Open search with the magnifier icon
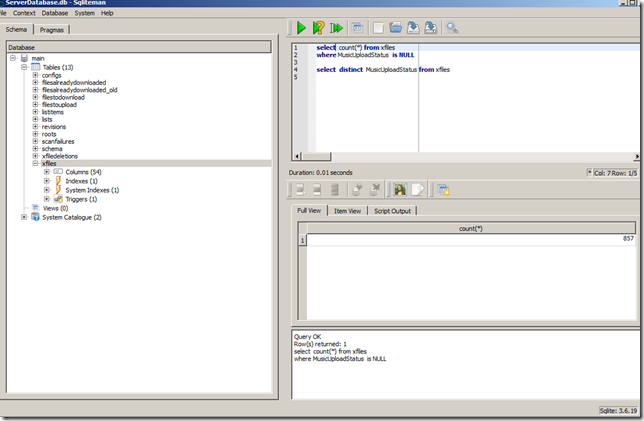The width and height of the screenshot is (644, 421). click(x=452, y=28)
